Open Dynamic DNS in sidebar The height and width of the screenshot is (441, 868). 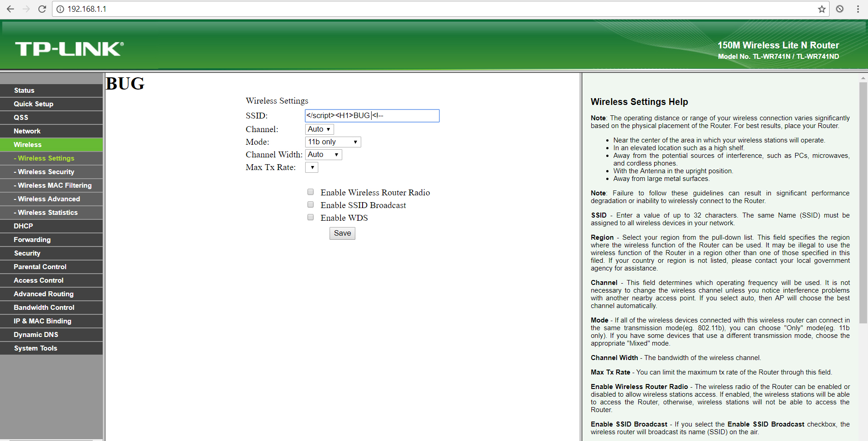(52, 335)
